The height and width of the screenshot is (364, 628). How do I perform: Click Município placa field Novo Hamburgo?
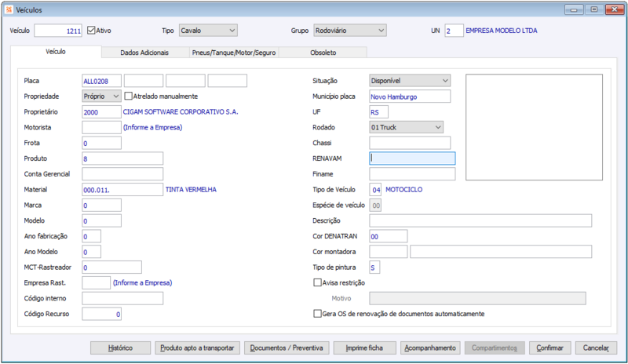tap(410, 96)
